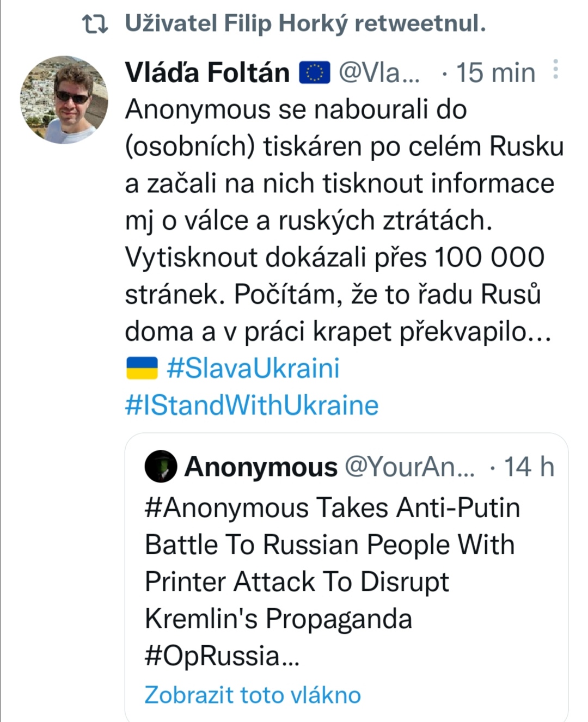Click the truncated @Vla... handle

point(379,72)
